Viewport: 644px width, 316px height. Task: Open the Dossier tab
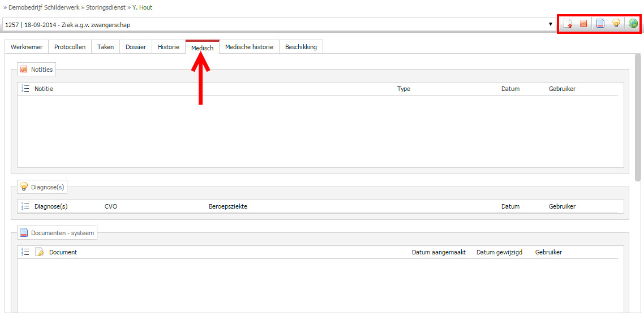(x=135, y=47)
